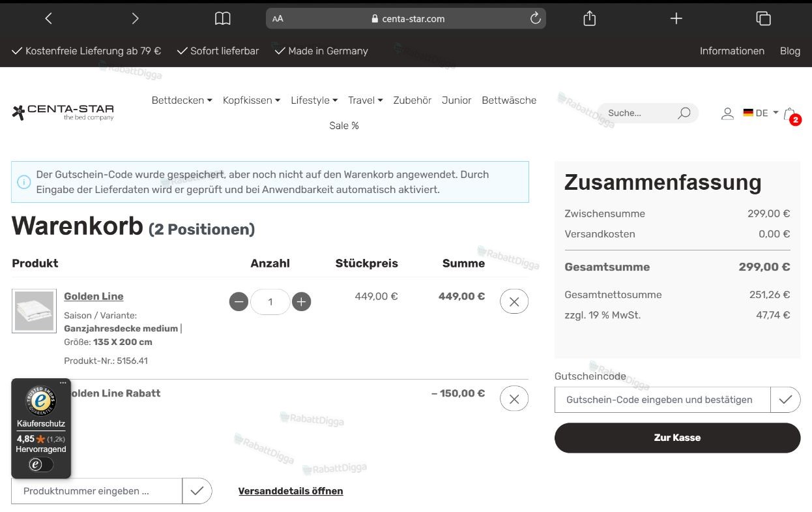
Task: Remove Golden Line from cart
Action: click(x=514, y=301)
